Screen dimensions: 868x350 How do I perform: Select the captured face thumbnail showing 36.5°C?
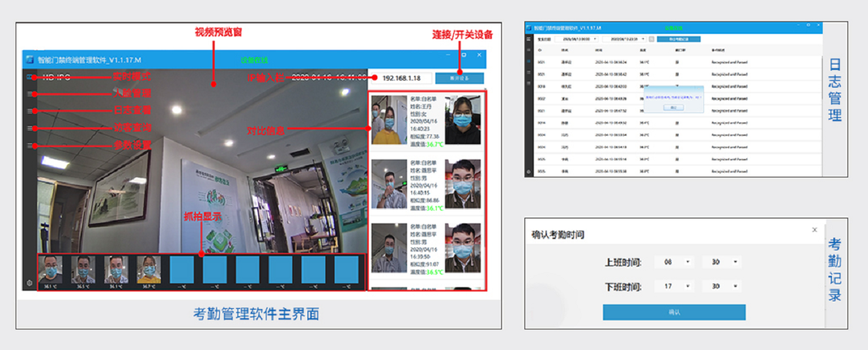pyautogui.click(x=83, y=269)
